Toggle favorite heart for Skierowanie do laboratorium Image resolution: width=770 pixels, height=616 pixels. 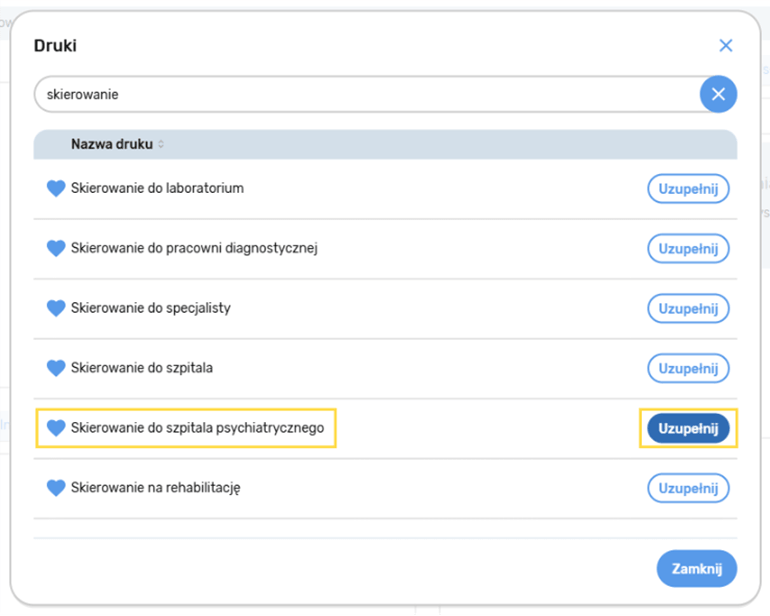[x=56, y=188]
